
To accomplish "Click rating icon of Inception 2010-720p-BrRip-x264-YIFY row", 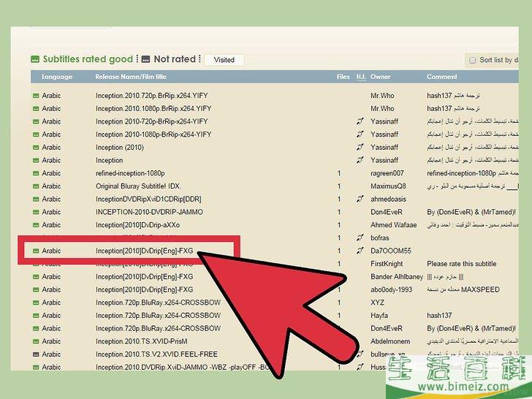I will click(x=36, y=121).
